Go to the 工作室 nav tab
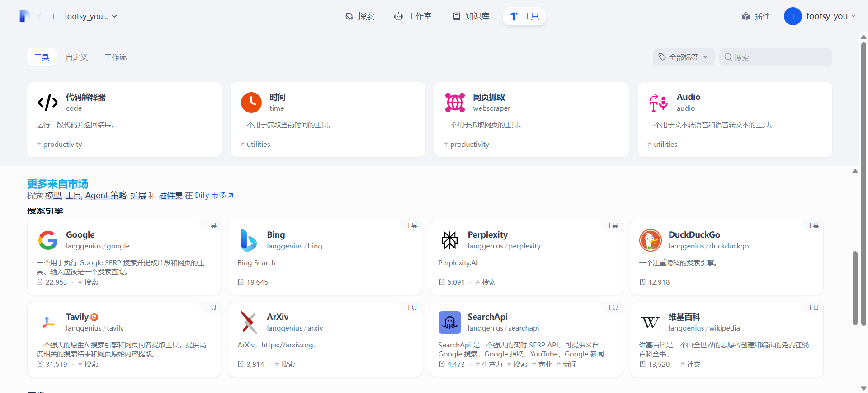Screen dimensions: 868x393 pos(413,16)
